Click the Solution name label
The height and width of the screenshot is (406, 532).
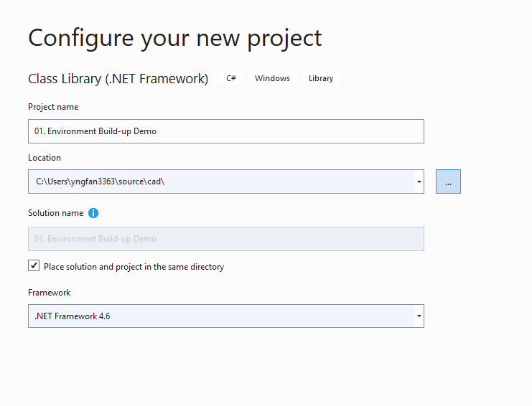56,213
